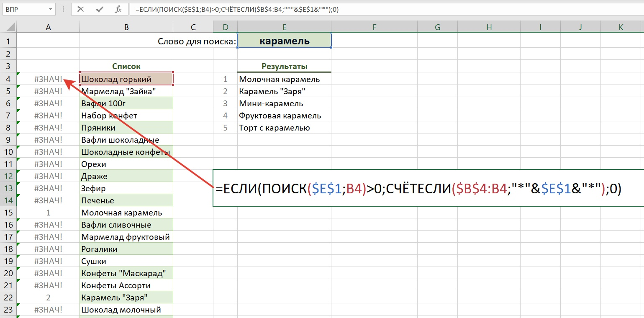The image size is (644, 318).
Task: Confirm the formula with the checkmark icon
Action: 100,9
